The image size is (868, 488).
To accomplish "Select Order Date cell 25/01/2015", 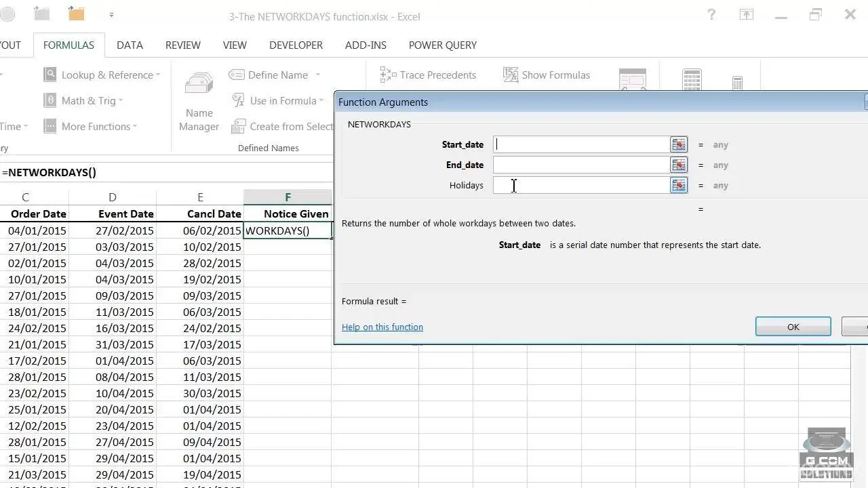I will point(34,409).
